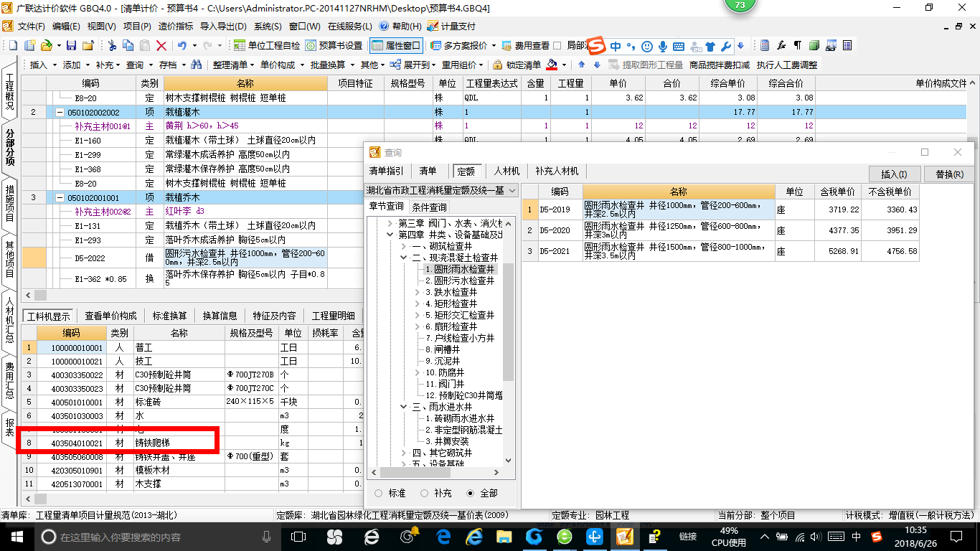
Task: Click the calculator icon in toolbar
Action: click(765, 45)
